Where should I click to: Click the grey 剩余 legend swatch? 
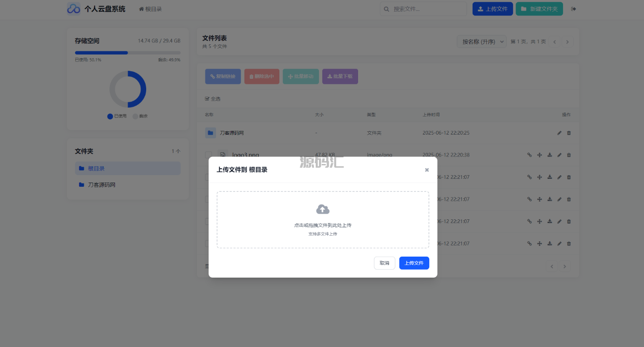point(136,116)
